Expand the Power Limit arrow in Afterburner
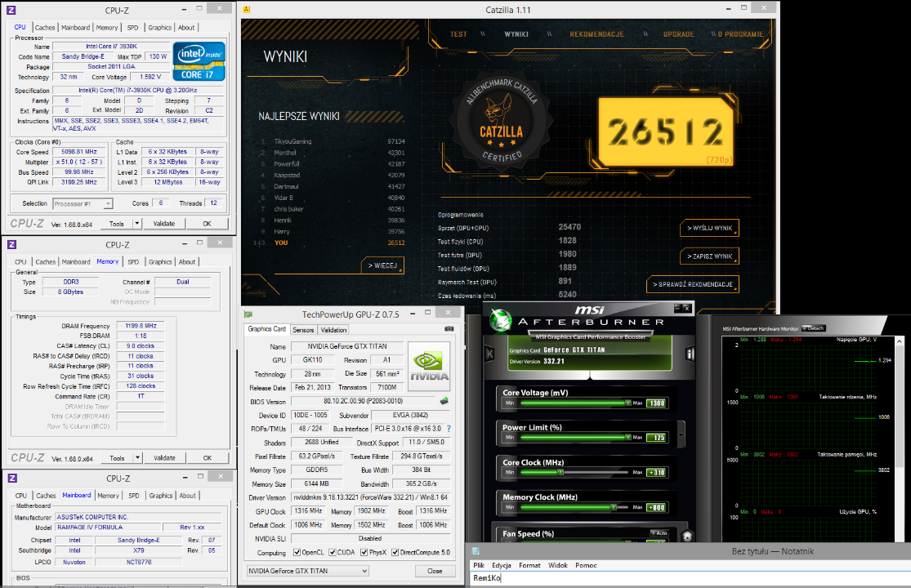 [x=681, y=434]
